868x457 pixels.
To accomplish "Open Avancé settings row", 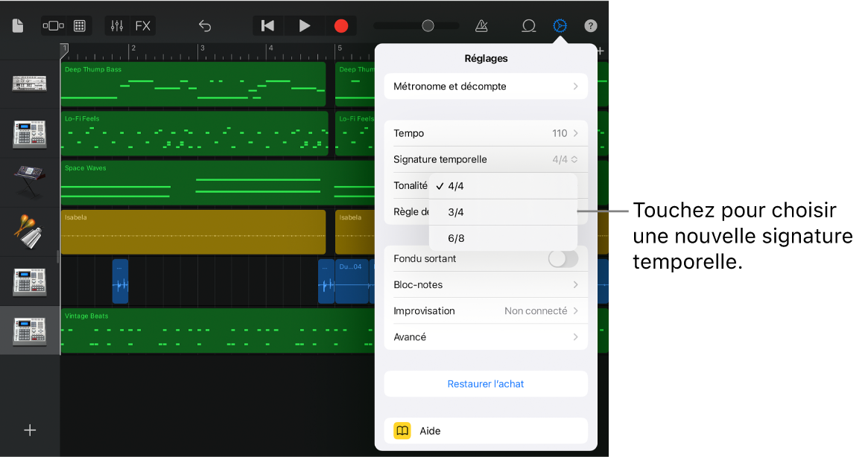I will tap(486, 336).
